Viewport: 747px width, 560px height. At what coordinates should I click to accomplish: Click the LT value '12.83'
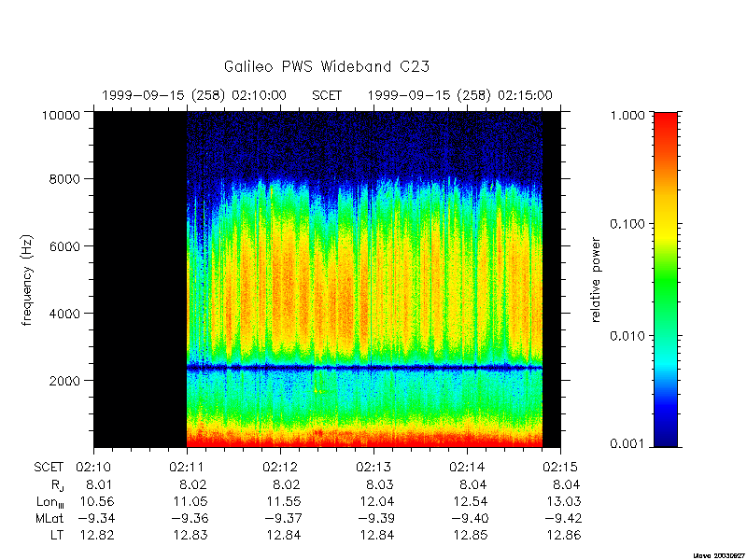(x=190, y=535)
